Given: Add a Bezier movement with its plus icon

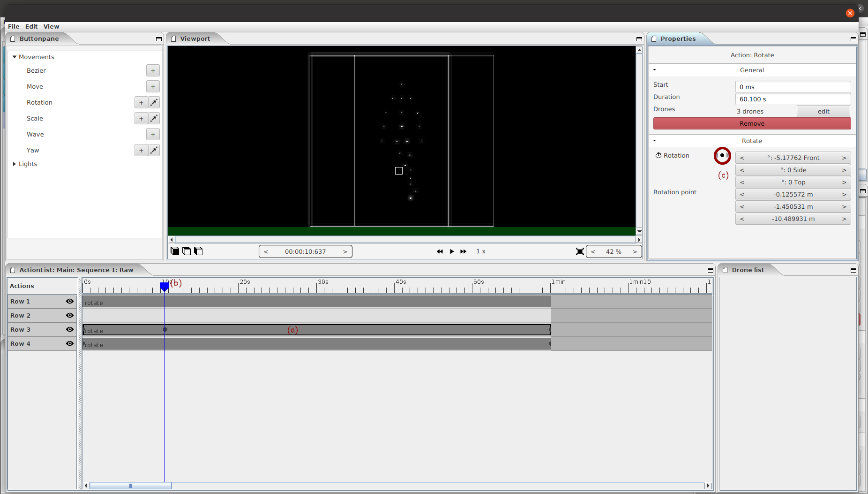Looking at the screenshot, I should point(153,70).
